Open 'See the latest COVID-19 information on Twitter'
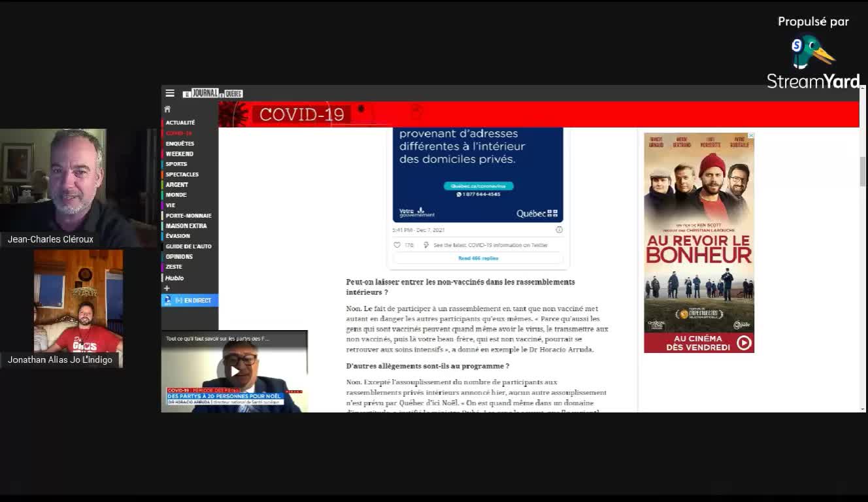Image resolution: width=868 pixels, height=502 pixels. coord(490,245)
